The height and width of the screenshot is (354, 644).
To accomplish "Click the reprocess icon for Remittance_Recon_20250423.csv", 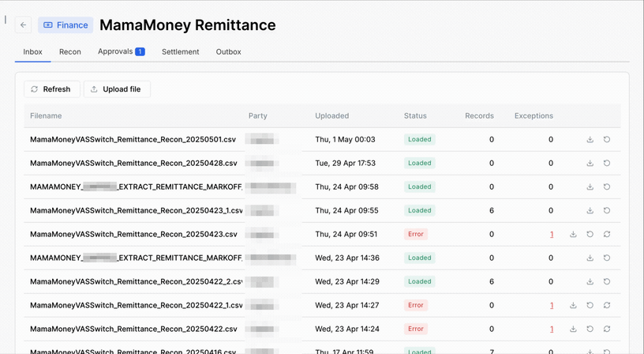I will click(x=607, y=235).
